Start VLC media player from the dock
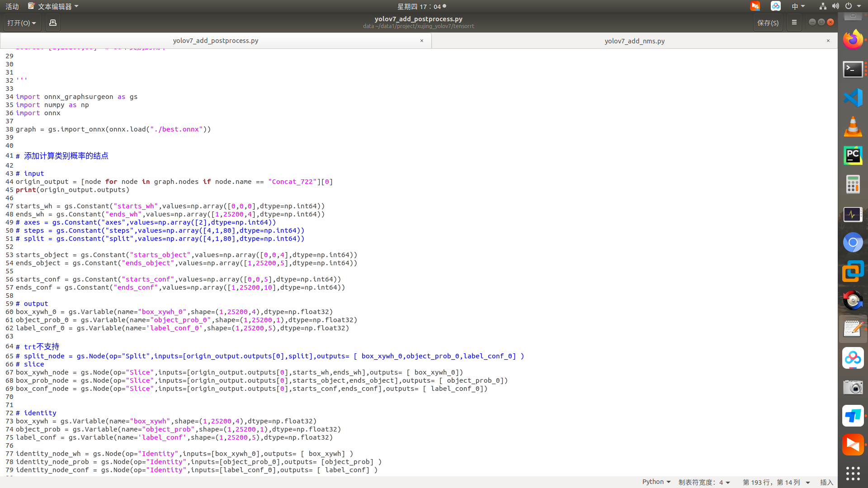The height and width of the screenshot is (488, 868). pos(853,127)
